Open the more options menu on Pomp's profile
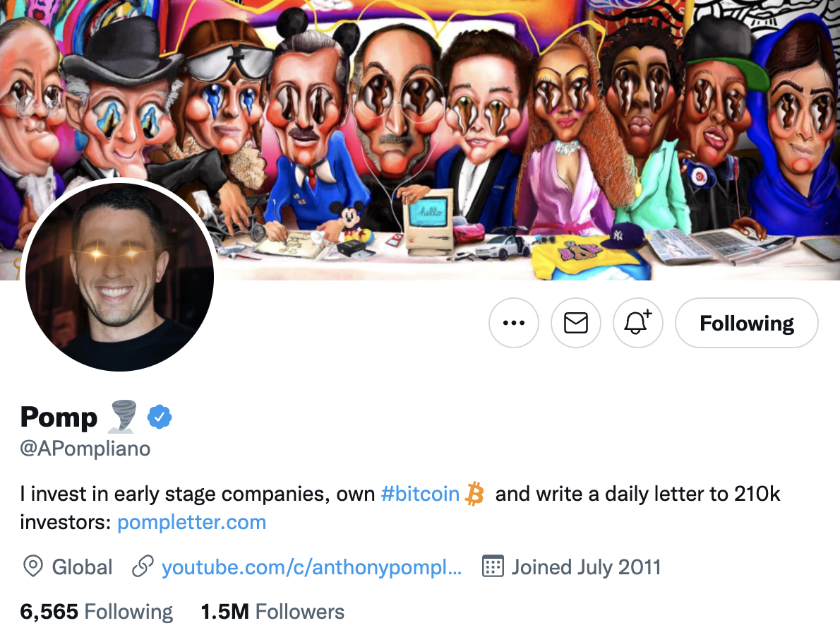 tap(513, 323)
